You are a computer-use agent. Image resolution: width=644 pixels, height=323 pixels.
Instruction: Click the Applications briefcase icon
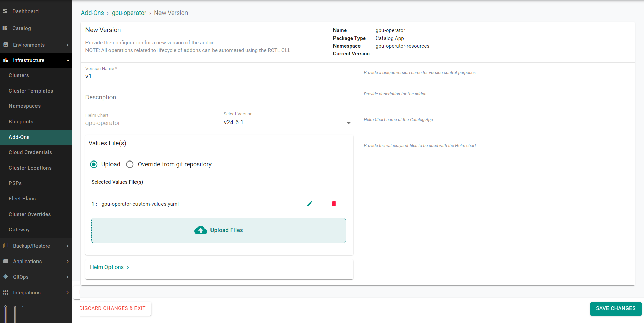click(6, 261)
